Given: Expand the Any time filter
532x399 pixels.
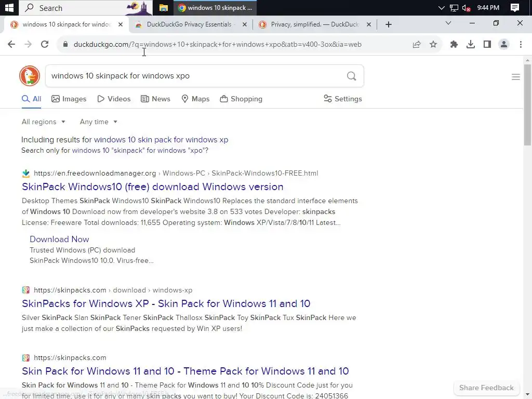Looking at the screenshot, I should [x=99, y=122].
